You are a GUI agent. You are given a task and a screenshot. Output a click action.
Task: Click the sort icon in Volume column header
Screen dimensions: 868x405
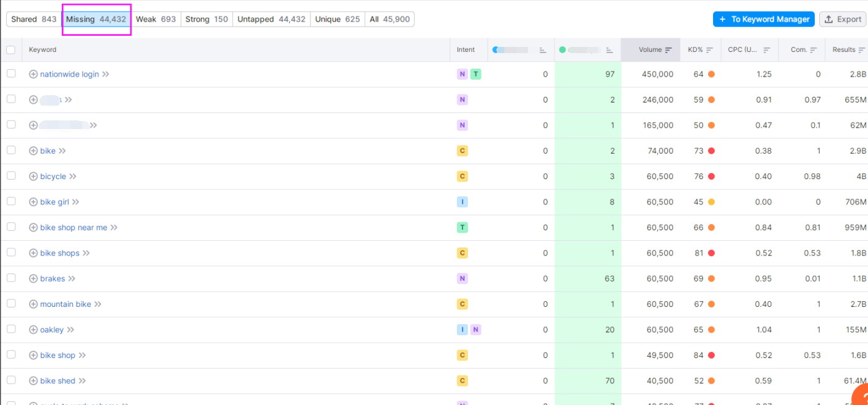(x=669, y=50)
